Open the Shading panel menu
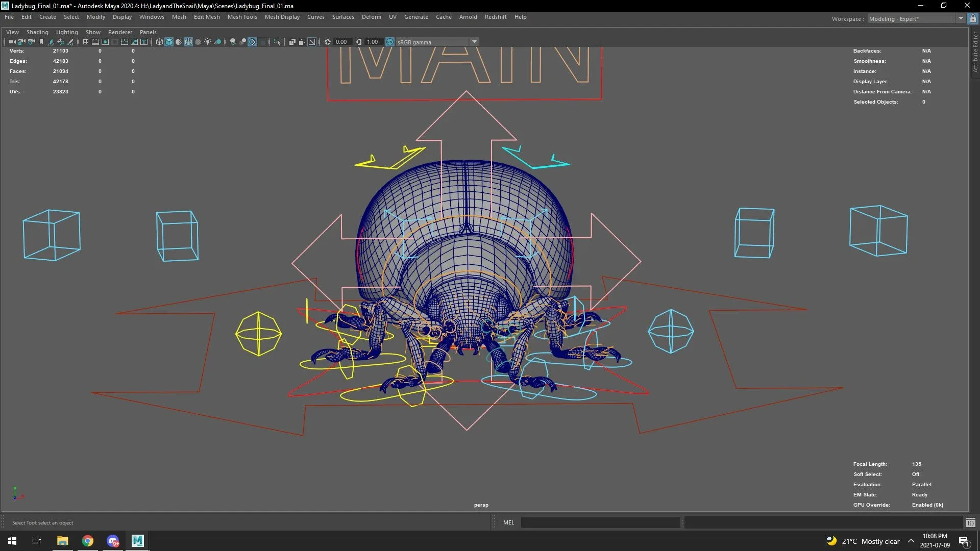Viewport: 980px width, 551px height. 37,32
